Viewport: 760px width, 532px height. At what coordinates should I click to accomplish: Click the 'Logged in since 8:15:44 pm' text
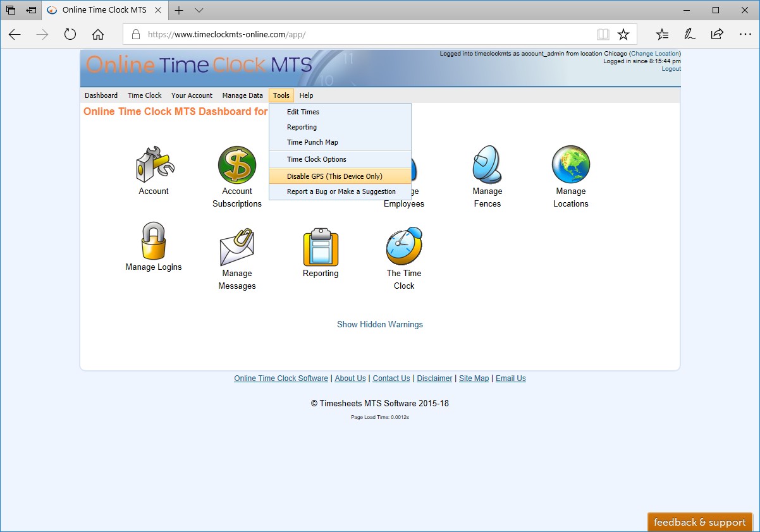pyautogui.click(x=642, y=61)
